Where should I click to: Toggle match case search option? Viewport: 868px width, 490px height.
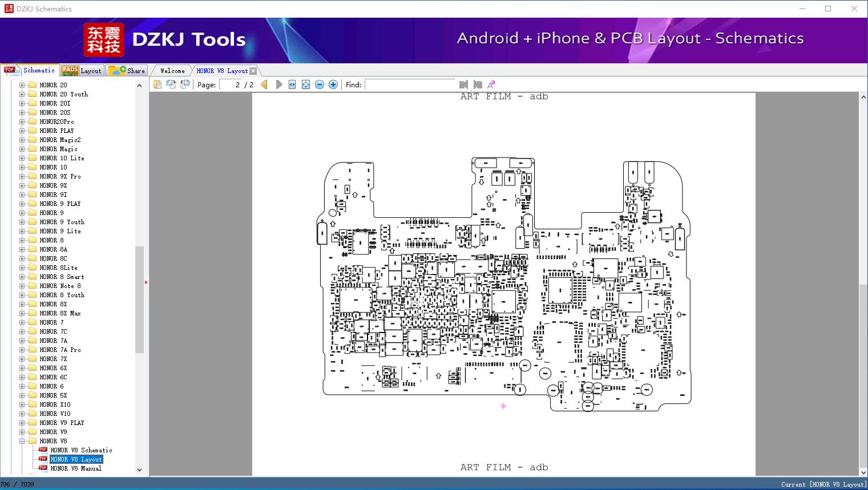click(491, 84)
